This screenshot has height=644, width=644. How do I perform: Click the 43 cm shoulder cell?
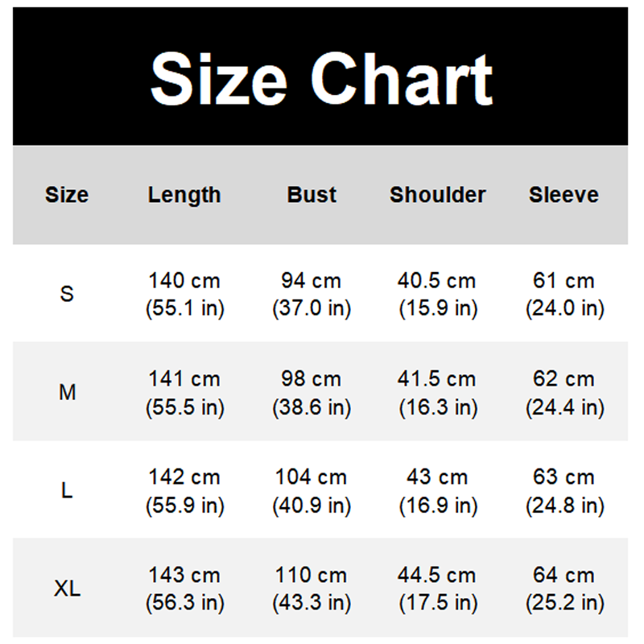[x=438, y=491]
